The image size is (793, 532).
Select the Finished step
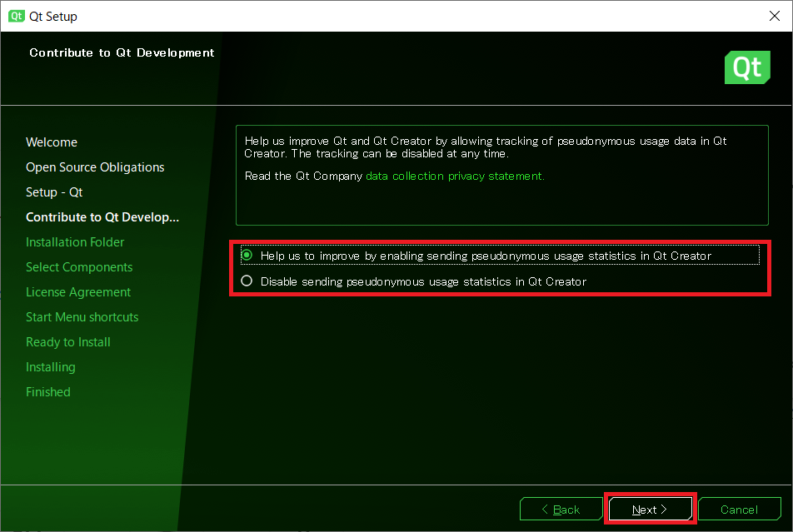point(48,392)
